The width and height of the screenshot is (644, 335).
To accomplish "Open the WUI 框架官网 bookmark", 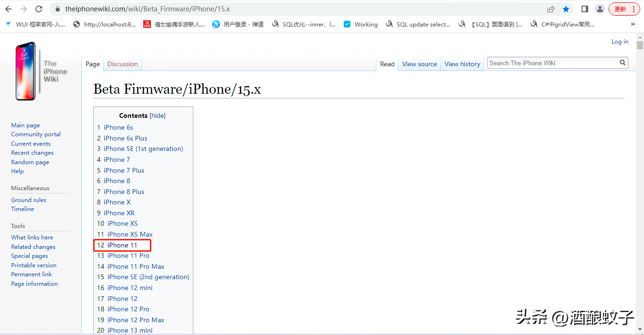I will click(x=35, y=24).
